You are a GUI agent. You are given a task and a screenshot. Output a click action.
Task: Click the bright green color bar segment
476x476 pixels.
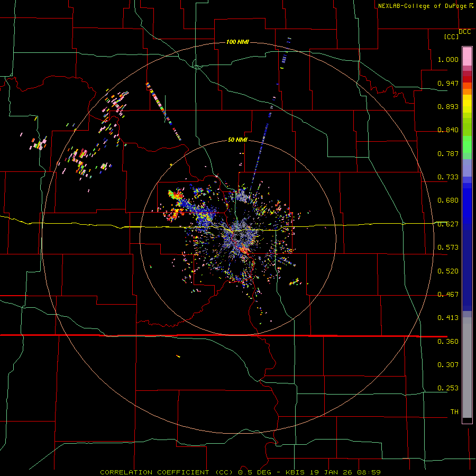(467, 144)
